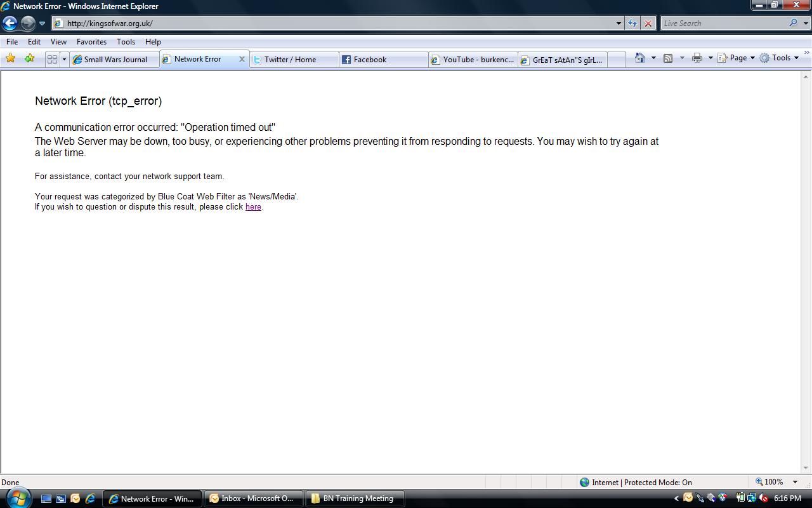Image resolution: width=812 pixels, height=508 pixels.
Task: Switch to the Twitter / Home tab
Action: click(x=294, y=60)
